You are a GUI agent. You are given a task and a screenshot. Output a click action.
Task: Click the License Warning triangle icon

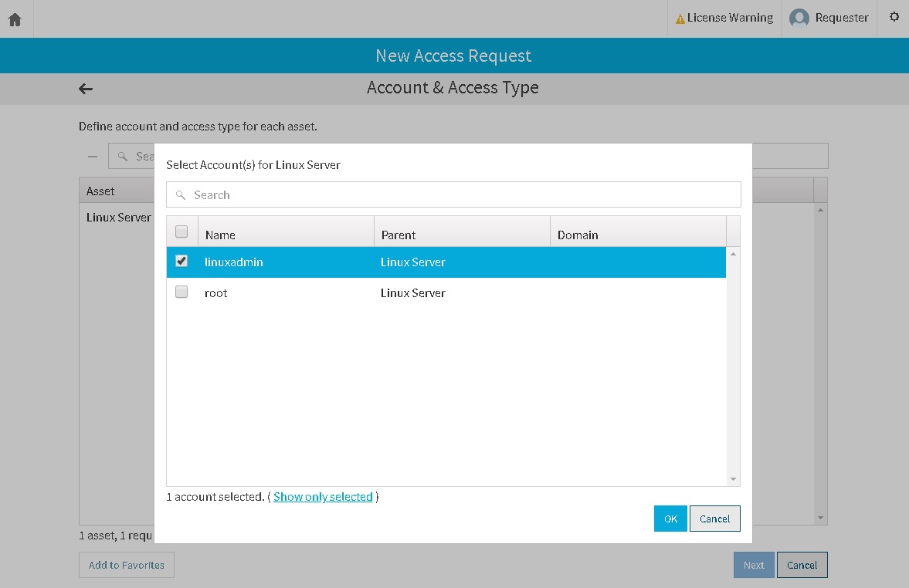(680, 19)
